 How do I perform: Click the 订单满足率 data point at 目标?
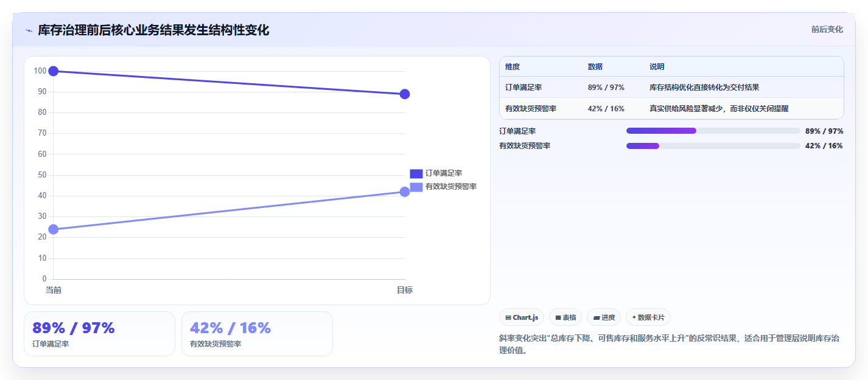click(405, 94)
